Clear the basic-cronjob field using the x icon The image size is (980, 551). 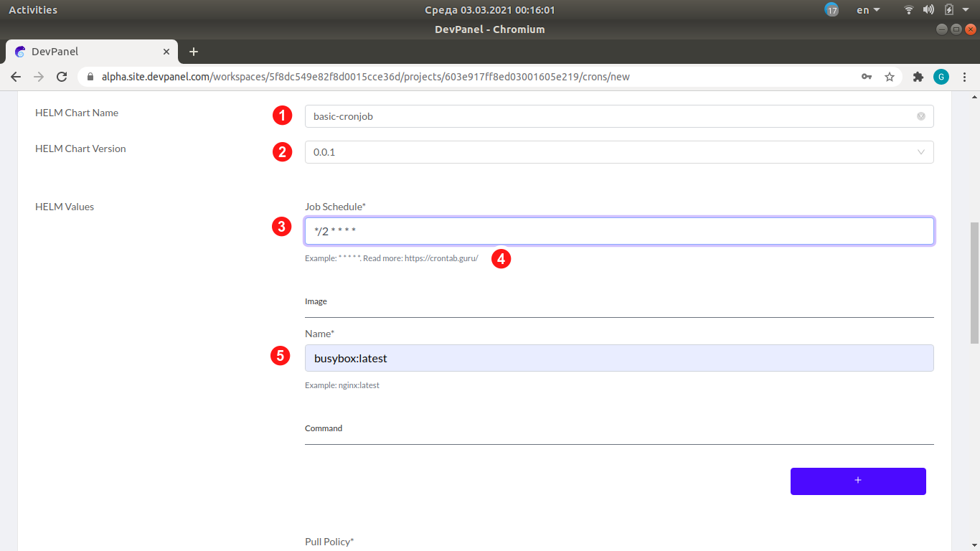coord(921,116)
